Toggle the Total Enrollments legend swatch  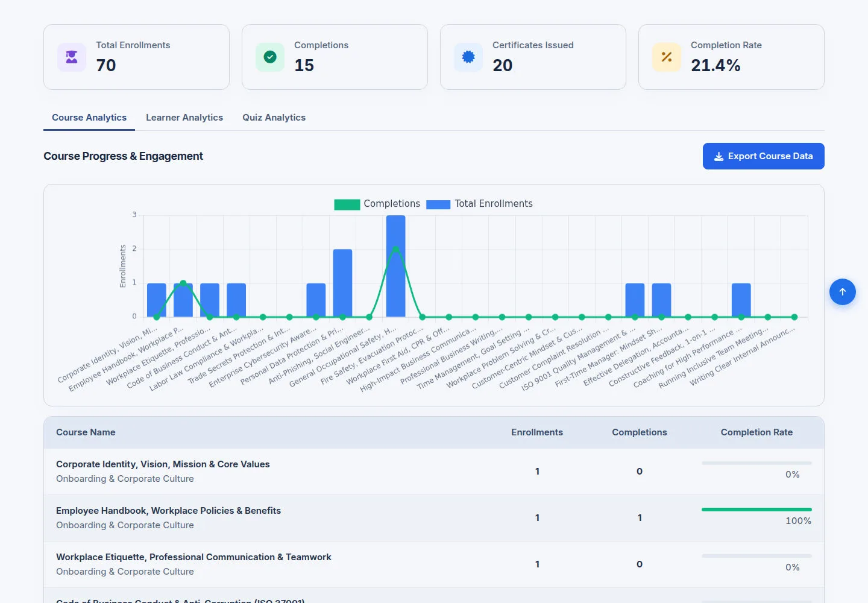pos(438,204)
